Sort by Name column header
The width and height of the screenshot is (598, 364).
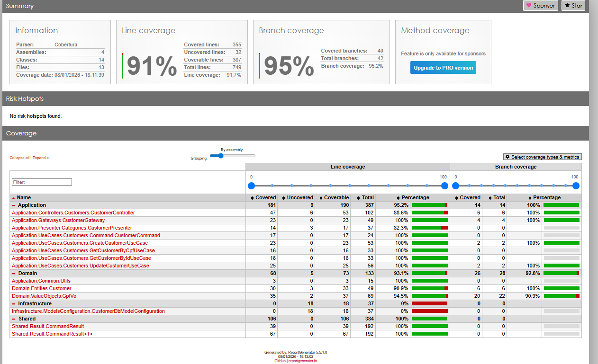[24, 197]
